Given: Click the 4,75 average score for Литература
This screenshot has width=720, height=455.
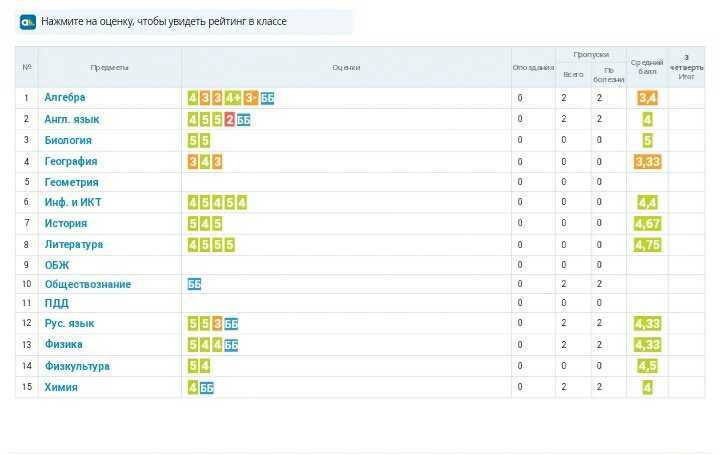Looking at the screenshot, I should pyautogui.click(x=647, y=245).
